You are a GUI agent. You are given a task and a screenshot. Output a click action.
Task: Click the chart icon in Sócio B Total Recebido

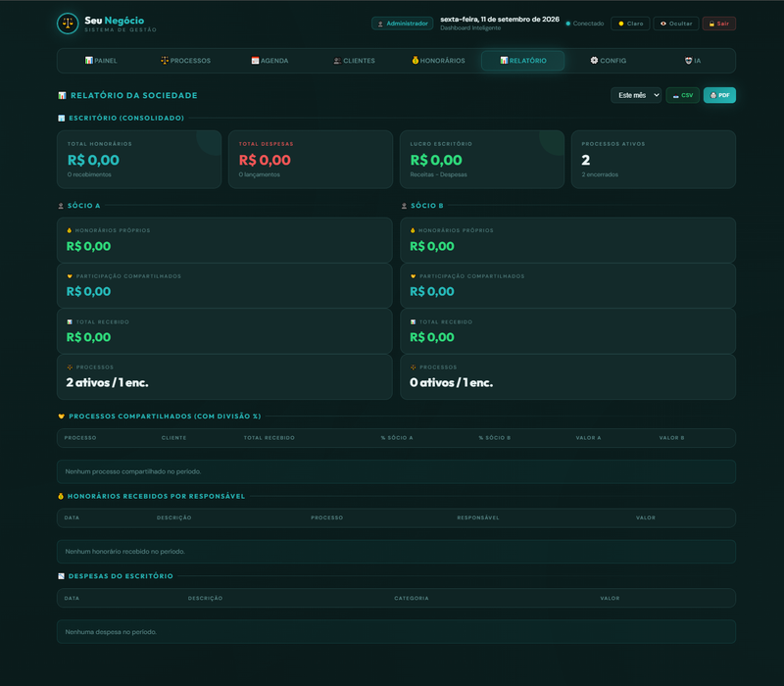(413, 322)
